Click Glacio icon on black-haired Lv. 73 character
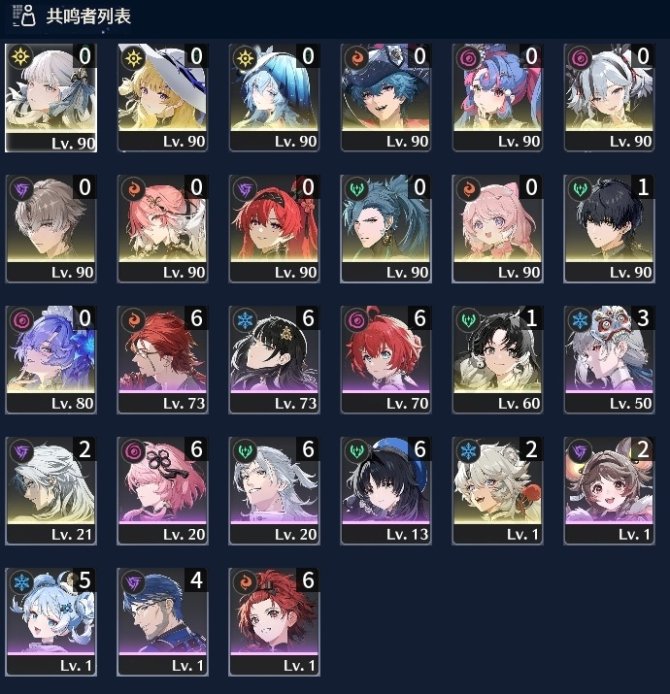670x694 pixels. pyautogui.click(x=245, y=320)
